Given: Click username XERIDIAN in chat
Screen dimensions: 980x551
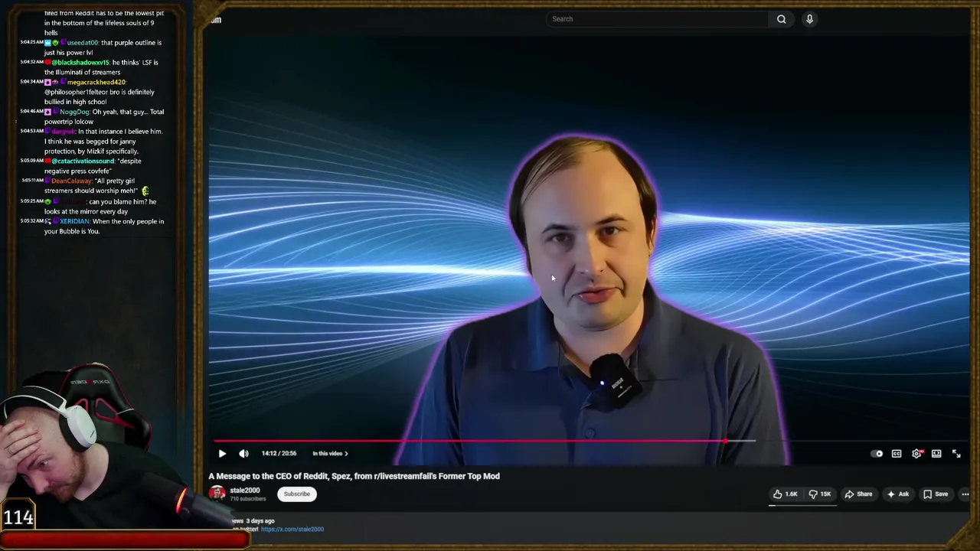Looking at the screenshot, I should tap(74, 221).
